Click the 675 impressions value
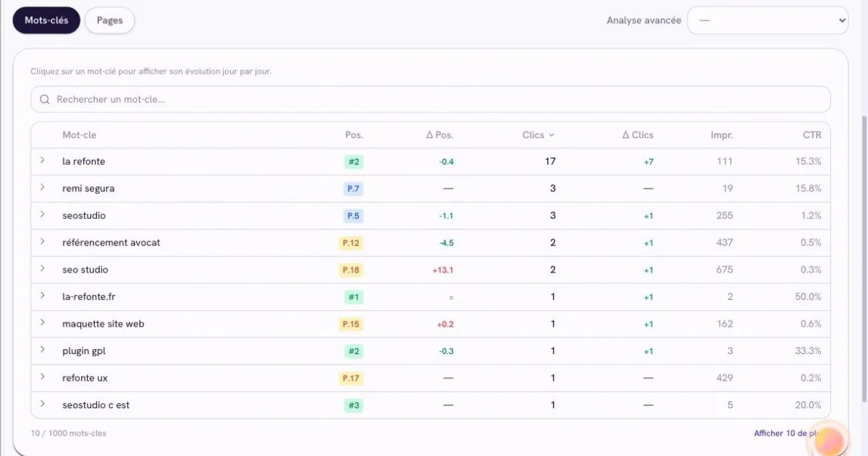 724,270
